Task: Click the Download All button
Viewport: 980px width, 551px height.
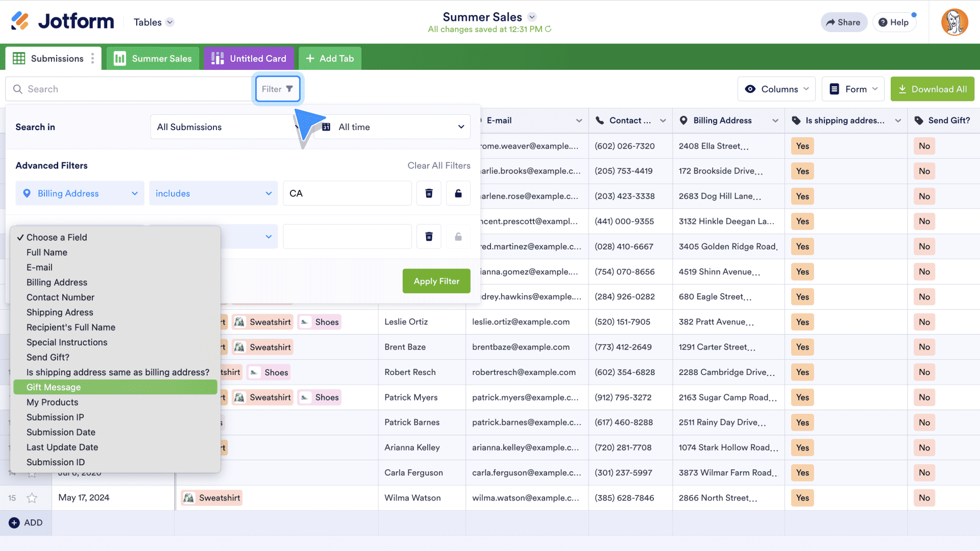Action: (x=932, y=89)
